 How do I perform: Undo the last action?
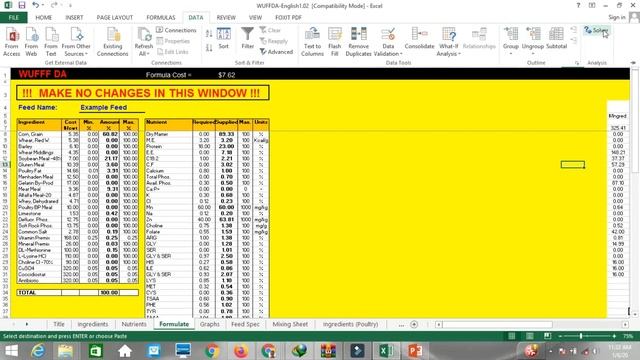[36, 5]
